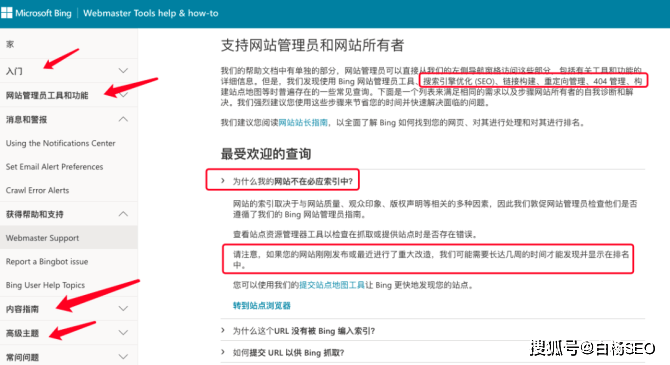Viewport: 670px width, 365px height.
Task: Select the 家 home item in sidebar
Action: (10, 44)
